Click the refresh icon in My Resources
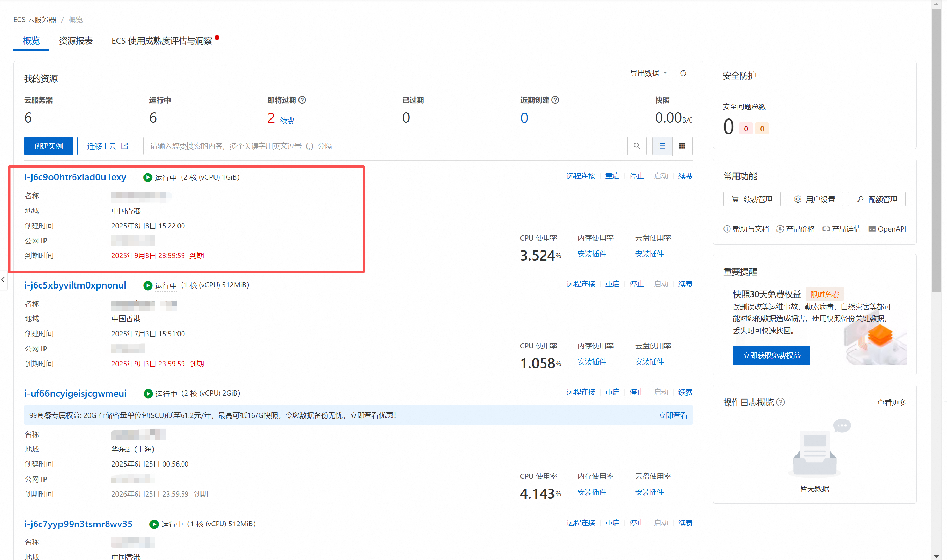947x560 pixels. point(683,73)
